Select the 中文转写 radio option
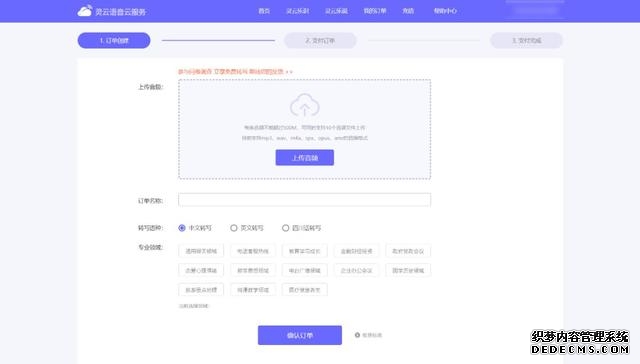640x364 pixels. point(182,228)
